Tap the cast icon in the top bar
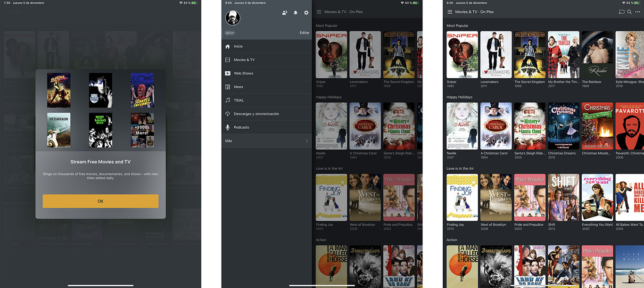 click(621, 12)
